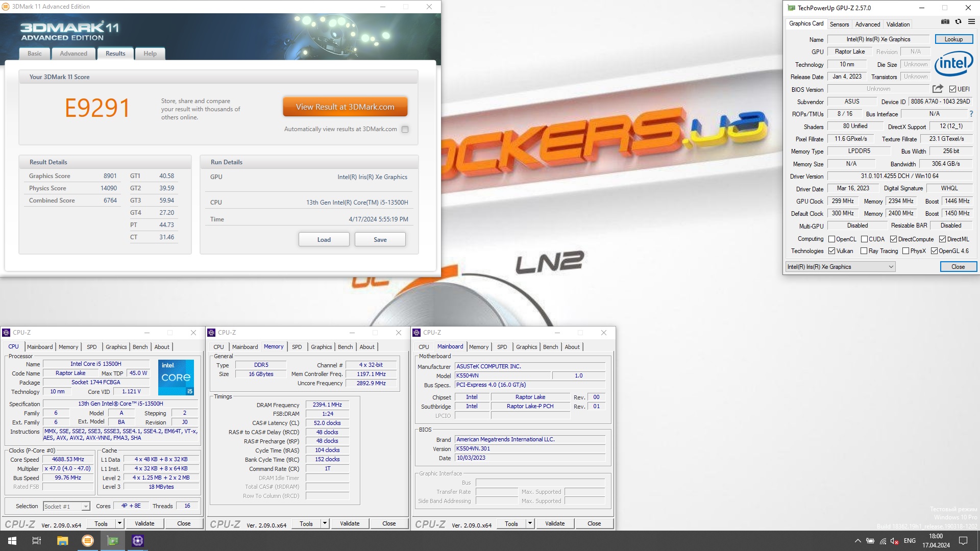The height and width of the screenshot is (551, 980).
Task: Open the GPU-Z hamburger menu icon
Action: tap(971, 22)
